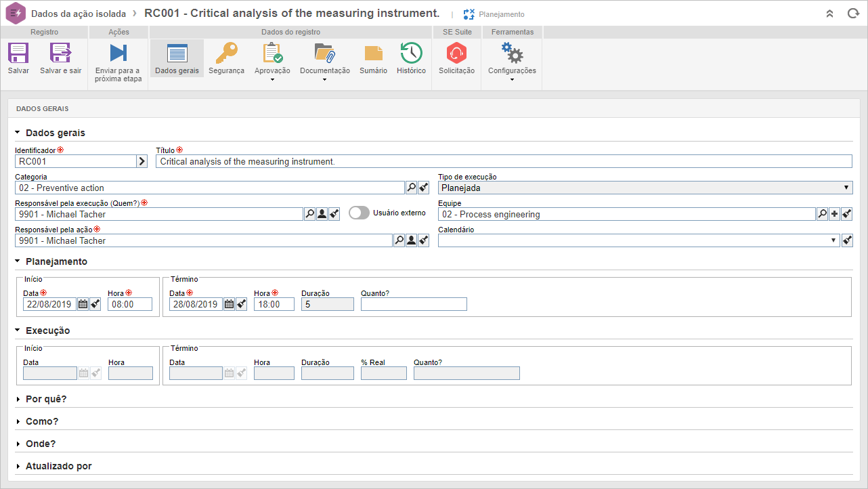
Task: Clear the Calendário field with brush icon
Action: pos(846,240)
